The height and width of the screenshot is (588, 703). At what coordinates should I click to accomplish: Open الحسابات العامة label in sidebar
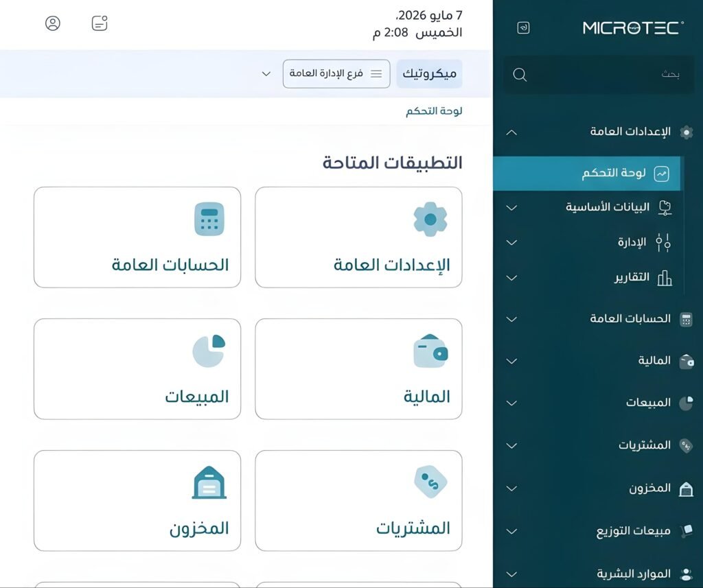[630, 318]
